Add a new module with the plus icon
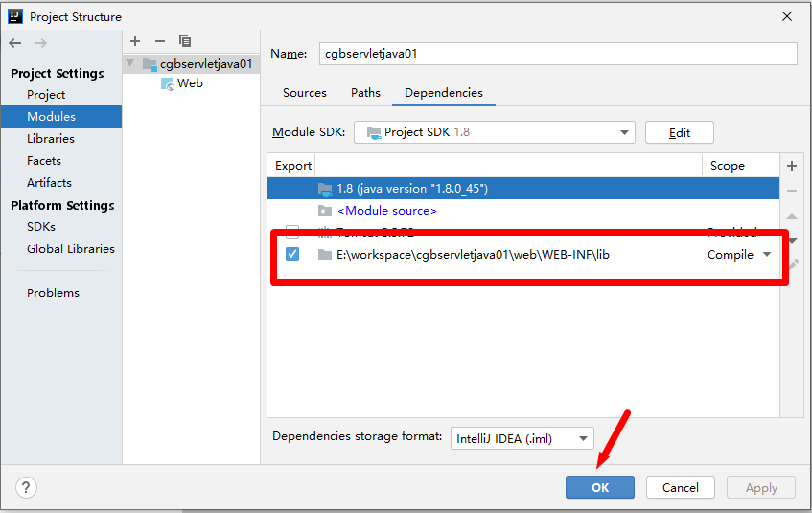This screenshot has height=513, width=812. tap(135, 41)
